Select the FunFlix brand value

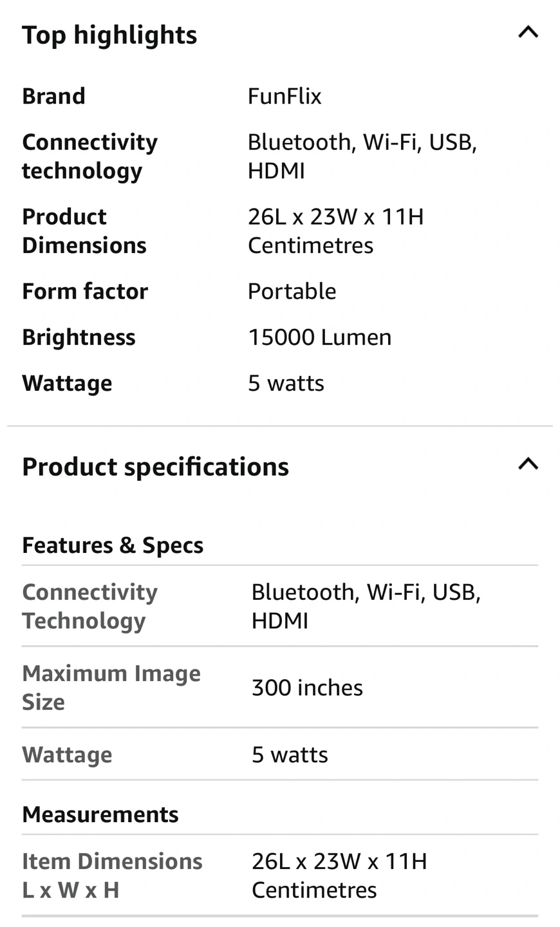(285, 96)
